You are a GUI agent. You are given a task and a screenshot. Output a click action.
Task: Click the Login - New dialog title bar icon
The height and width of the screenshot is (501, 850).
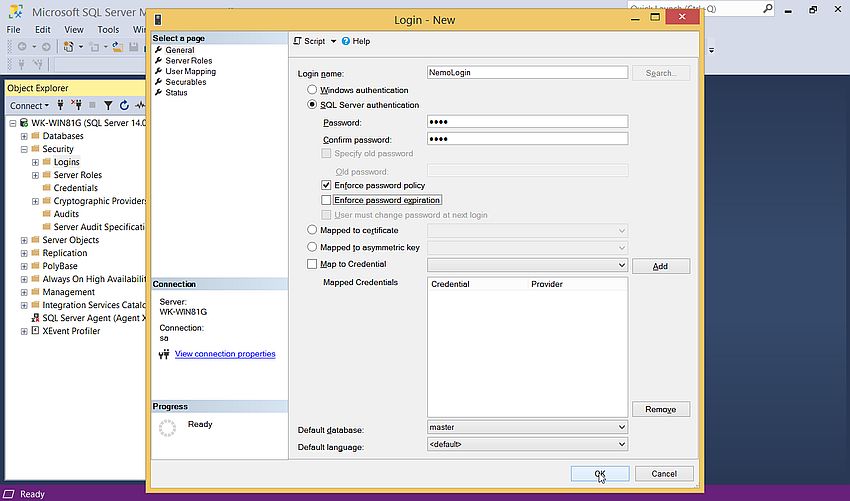[158, 20]
